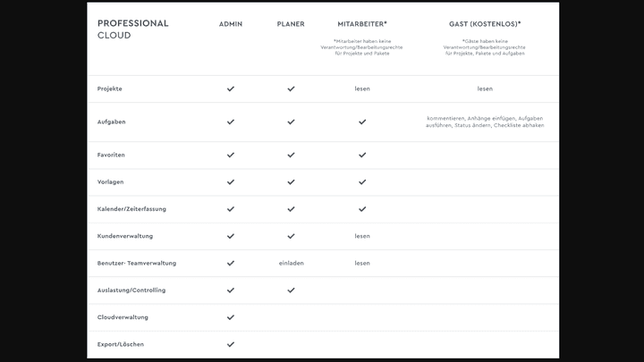
Task: Click 'lesen' under Gast for Projekte
Action: point(485,88)
